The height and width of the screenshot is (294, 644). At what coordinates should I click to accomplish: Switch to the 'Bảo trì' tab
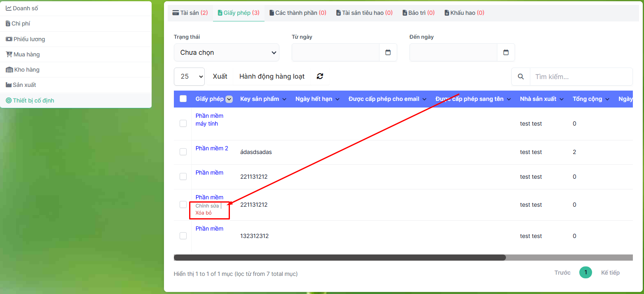[418, 13]
